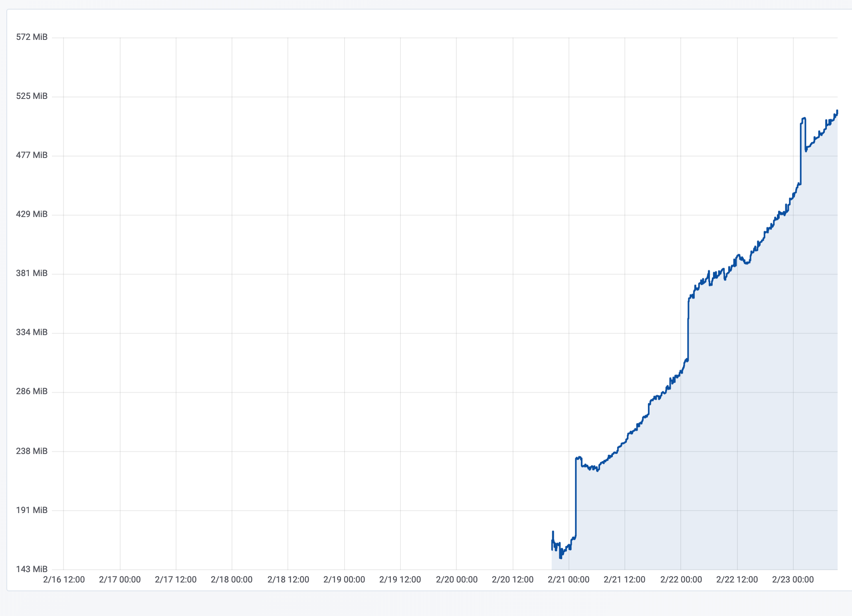Click the 2/21 00:00 x-axis label
The image size is (852, 616).
click(569, 580)
